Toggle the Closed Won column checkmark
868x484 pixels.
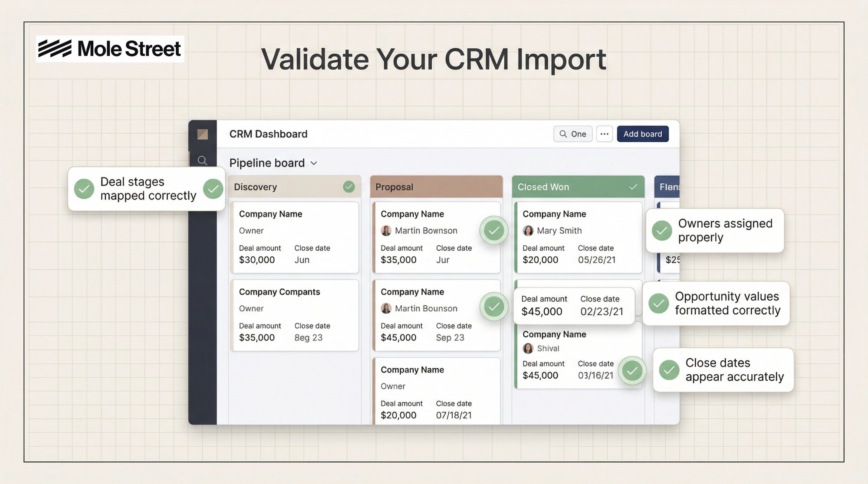633,187
